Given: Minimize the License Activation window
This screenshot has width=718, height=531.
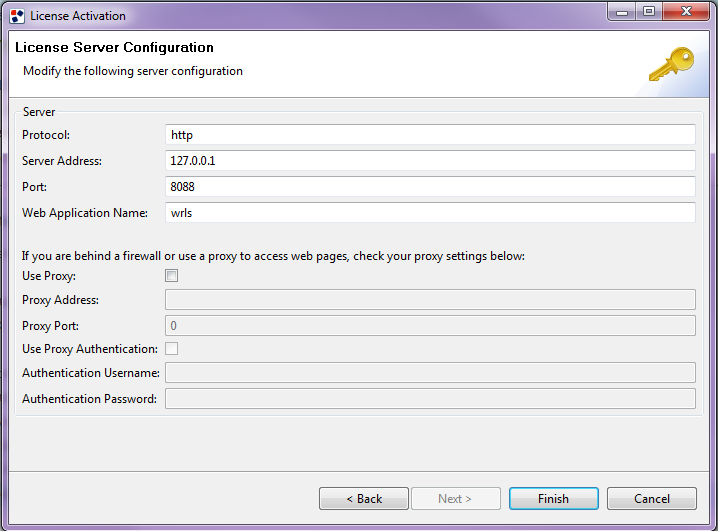Looking at the screenshot, I should tap(622, 11).
